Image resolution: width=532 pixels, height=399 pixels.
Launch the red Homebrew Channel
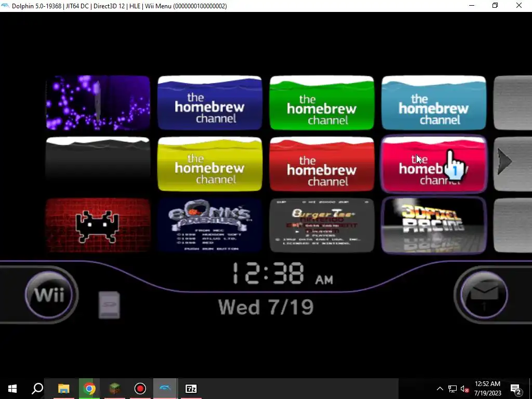(x=322, y=164)
